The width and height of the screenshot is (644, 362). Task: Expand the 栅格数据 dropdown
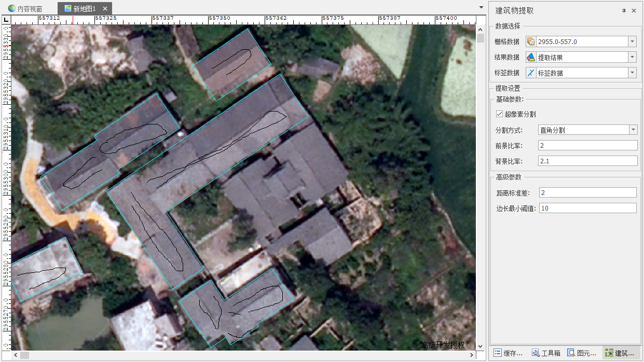632,42
